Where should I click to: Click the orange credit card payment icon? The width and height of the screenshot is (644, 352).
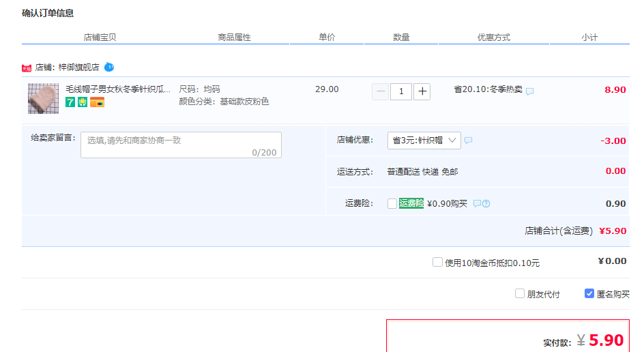(x=98, y=102)
